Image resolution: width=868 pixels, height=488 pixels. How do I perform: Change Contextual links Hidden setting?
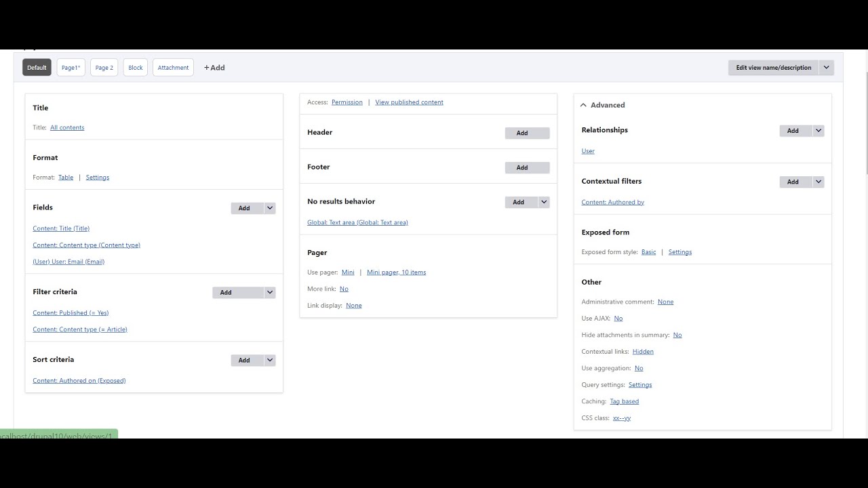pos(643,352)
